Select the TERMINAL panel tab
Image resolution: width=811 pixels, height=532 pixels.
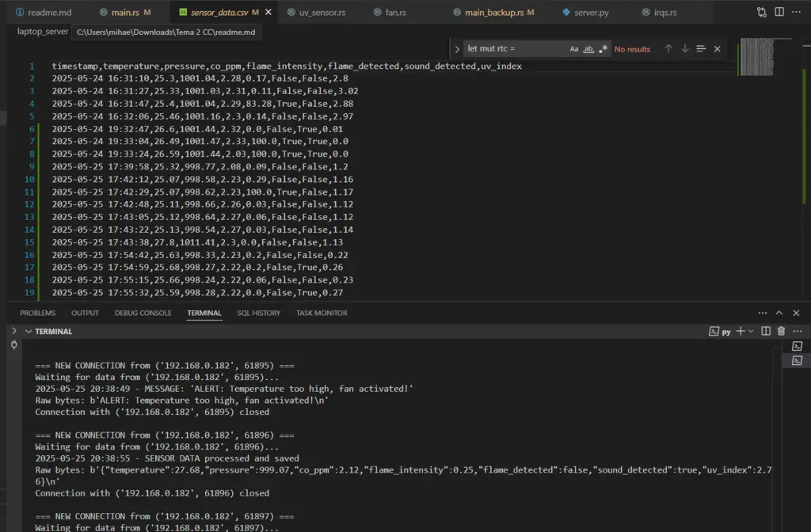[x=204, y=313]
